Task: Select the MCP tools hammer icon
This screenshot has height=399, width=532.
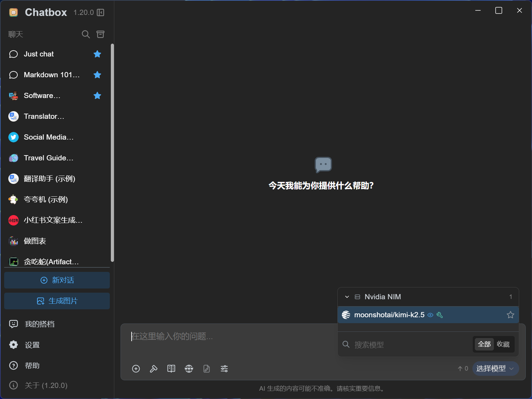Action: tap(153, 369)
